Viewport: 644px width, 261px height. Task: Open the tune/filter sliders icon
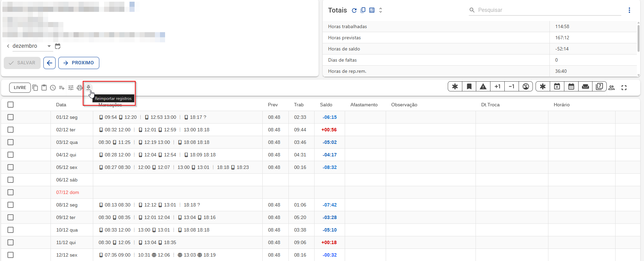point(71,88)
